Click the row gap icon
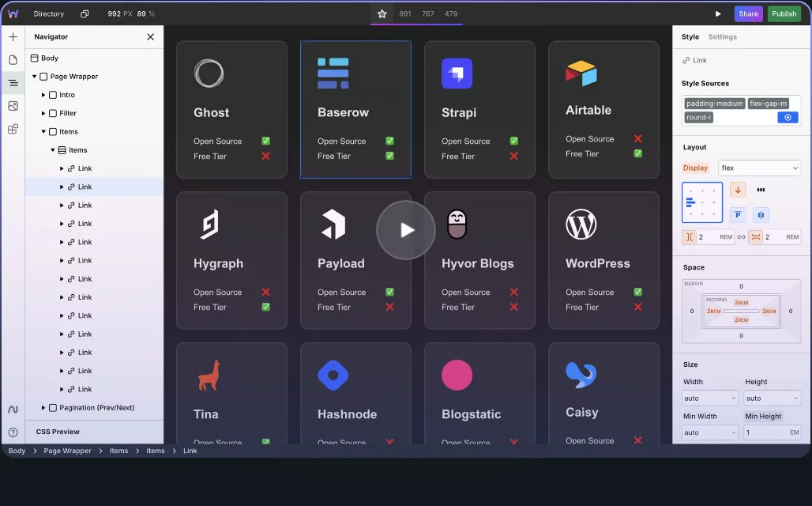The height and width of the screenshot is (506, 812). click(756, 237)
